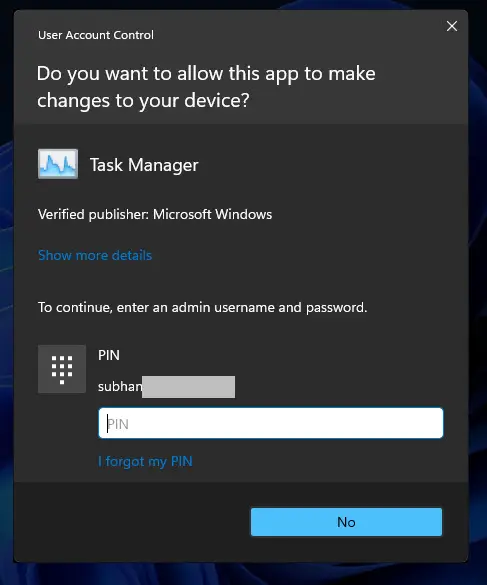Click the admin username and password instruction
This screenshot has width=487, height=585.
pos(203,307)
